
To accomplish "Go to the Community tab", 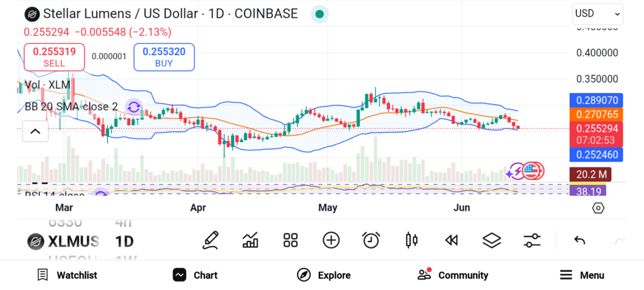I will coord(453,275).
